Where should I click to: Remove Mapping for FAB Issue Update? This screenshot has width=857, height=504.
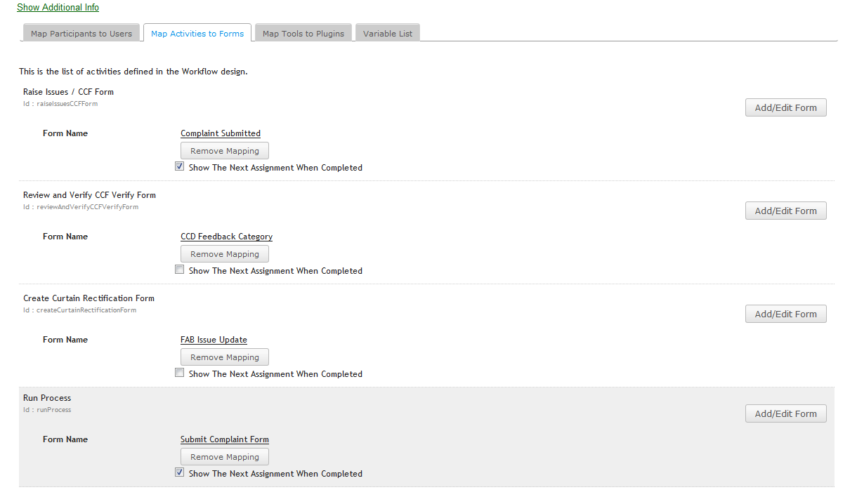tap(225, 357)
